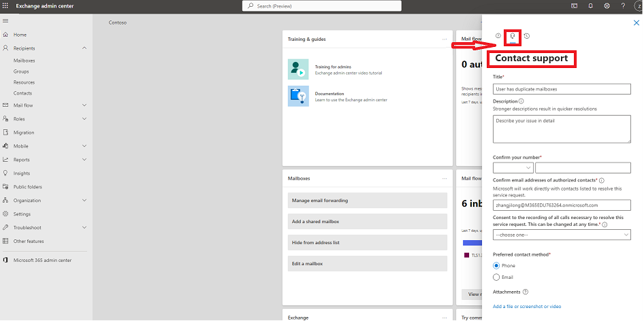Viewport: 644px width, 321px height.
Task: Click Add a file or screenshot link
Action: (x=527, y=307)
